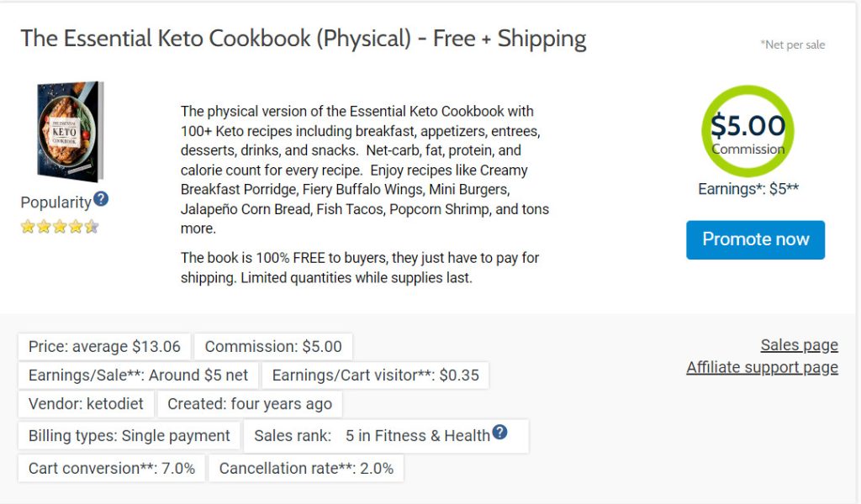Click the star rating under Popularity
The image size is (861, 504).
[x=60, y=226]
